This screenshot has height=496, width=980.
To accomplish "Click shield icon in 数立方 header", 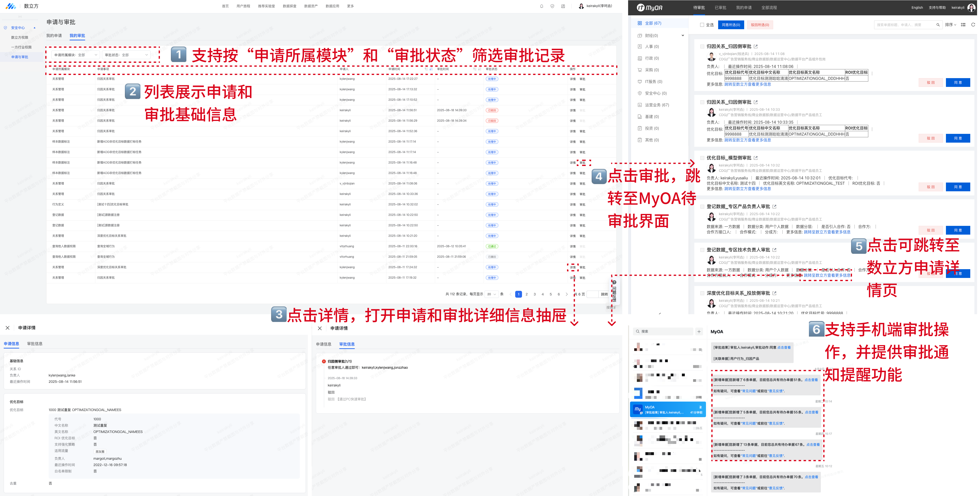I will [x=552, y=6].
